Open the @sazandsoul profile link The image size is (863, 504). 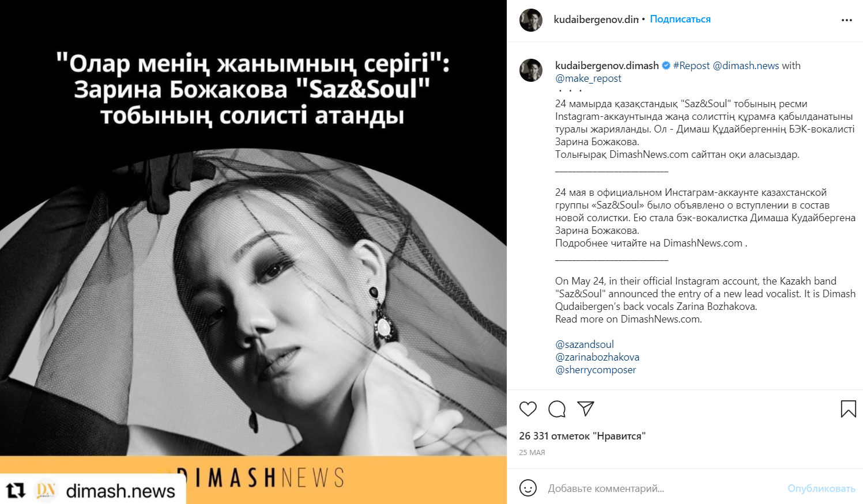pyautogui.click(x=585, y=344)
